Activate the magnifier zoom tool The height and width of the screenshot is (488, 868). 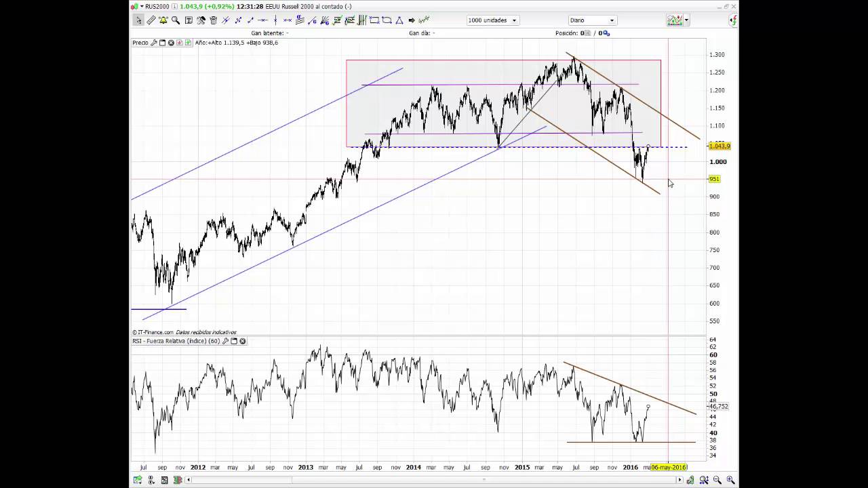click(176, 20)
